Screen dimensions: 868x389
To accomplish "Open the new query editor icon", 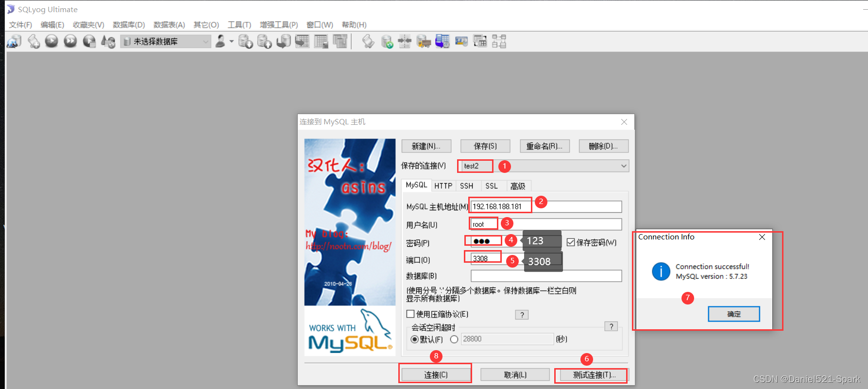I will [34, 41].
